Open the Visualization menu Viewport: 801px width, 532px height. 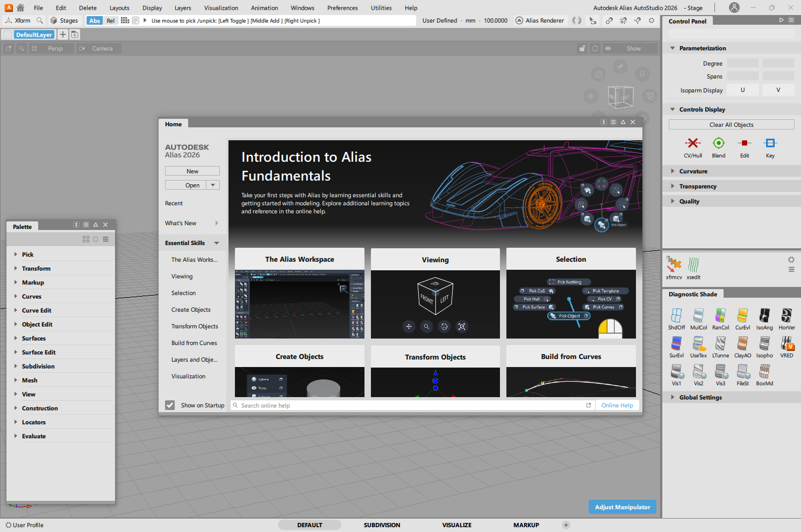pyautogui.click(x=221, y=8)
